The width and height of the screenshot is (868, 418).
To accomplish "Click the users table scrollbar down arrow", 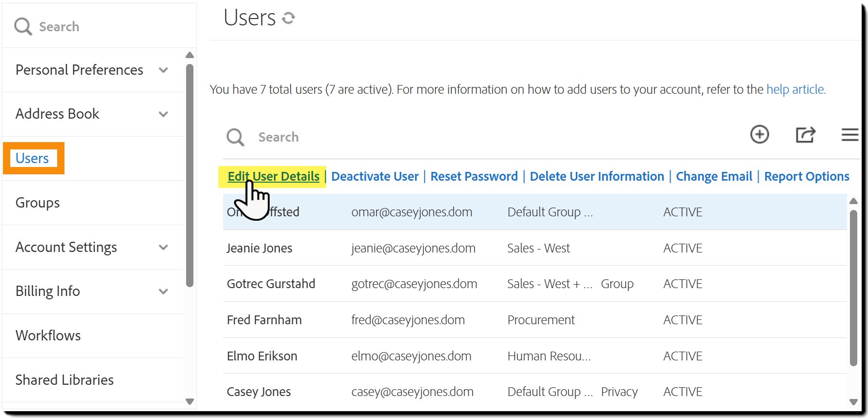I will click(853, 402).
